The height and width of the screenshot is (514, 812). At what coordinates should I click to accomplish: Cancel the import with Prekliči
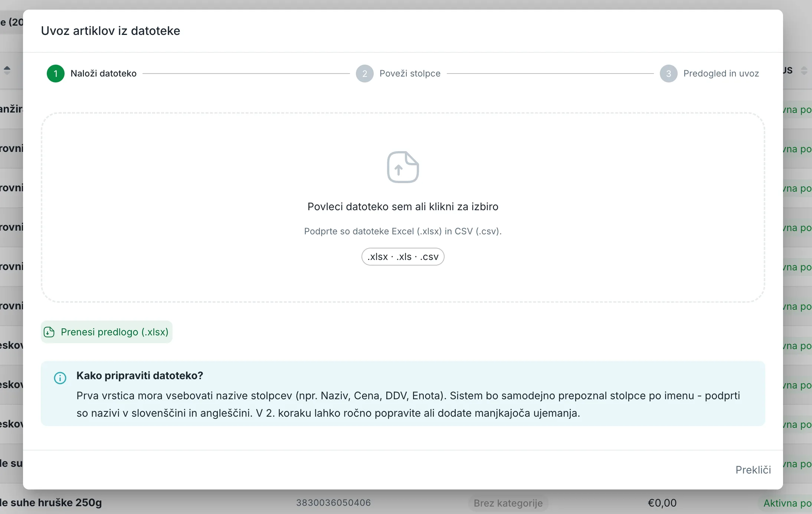coord(753,470)
